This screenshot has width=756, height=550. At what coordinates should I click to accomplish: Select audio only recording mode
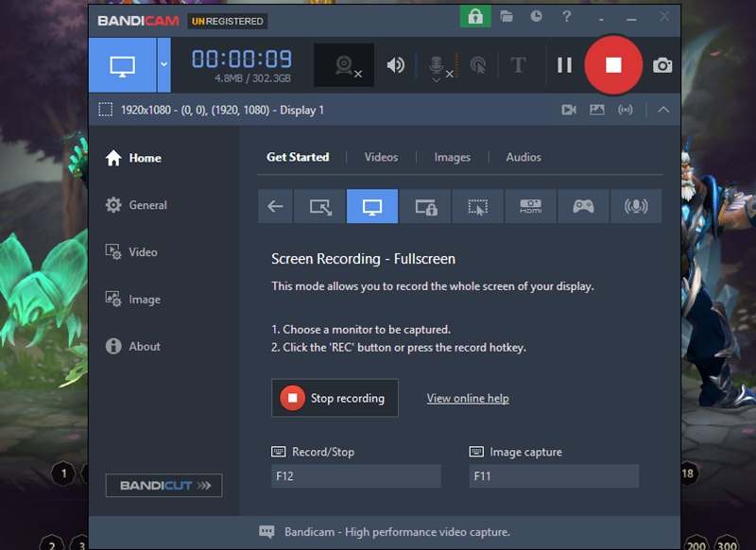point(636,206)
